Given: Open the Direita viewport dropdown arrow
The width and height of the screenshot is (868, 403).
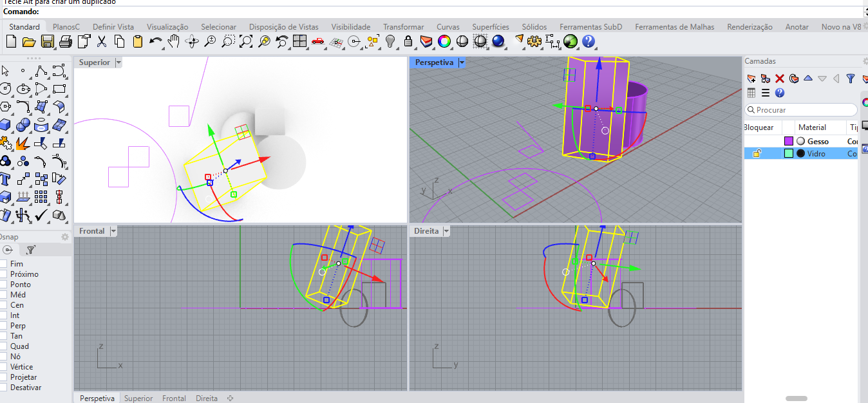Looking at the screenshot, I should (x=446, y=231).
